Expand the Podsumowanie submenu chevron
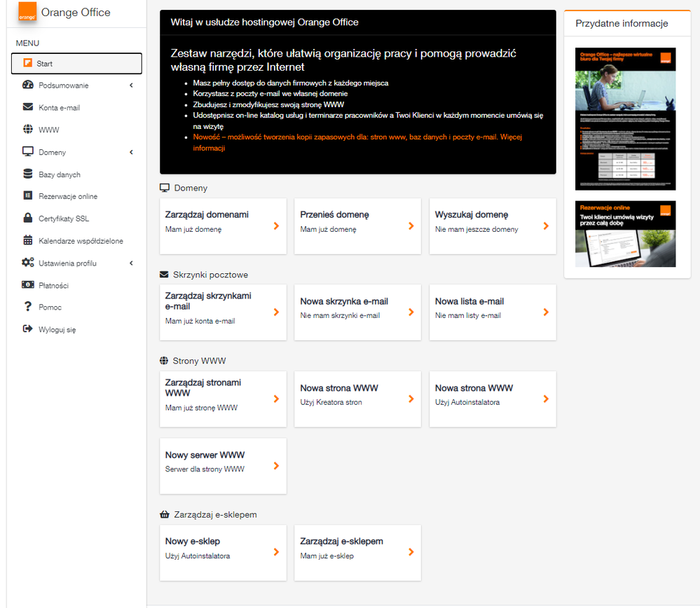Image resolution: width=700 pixels, height=608 pixels. coord(131,85)
